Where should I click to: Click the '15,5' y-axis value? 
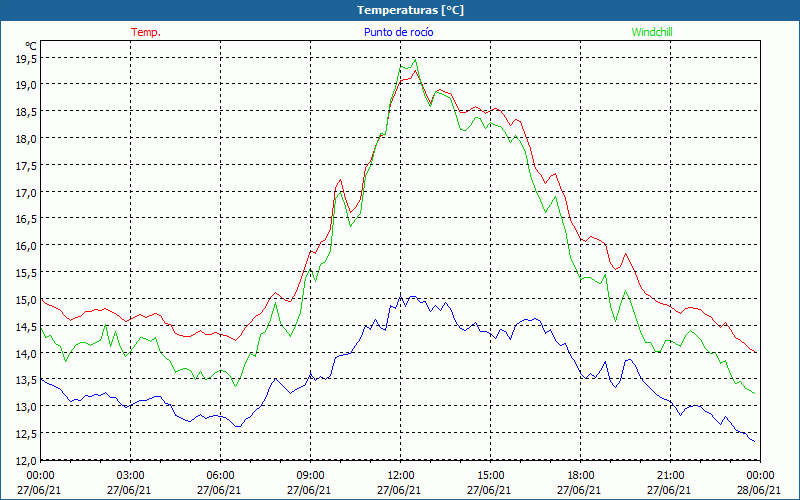(26, 273)
